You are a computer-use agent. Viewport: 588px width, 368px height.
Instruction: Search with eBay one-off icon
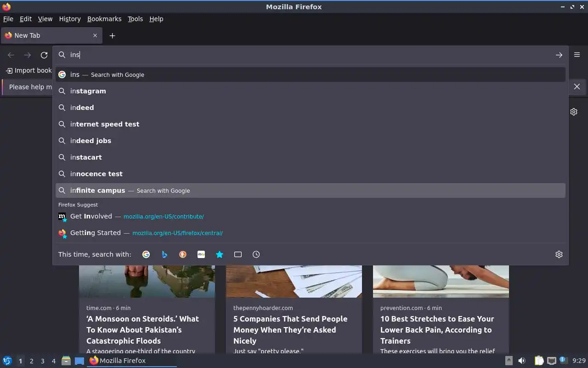point(201,254)
